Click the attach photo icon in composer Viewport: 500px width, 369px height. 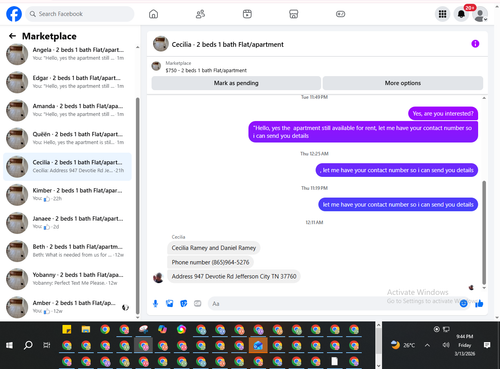click(x=170, y=303)
